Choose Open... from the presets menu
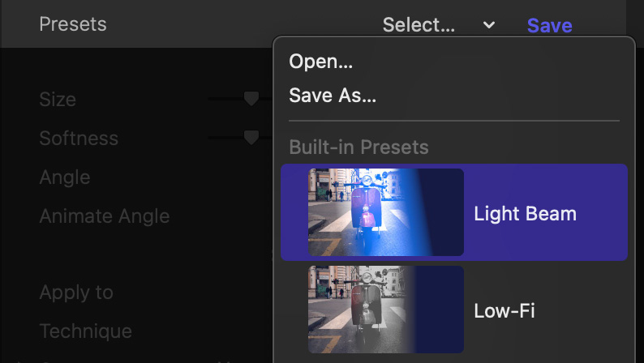 coord(321,62)
